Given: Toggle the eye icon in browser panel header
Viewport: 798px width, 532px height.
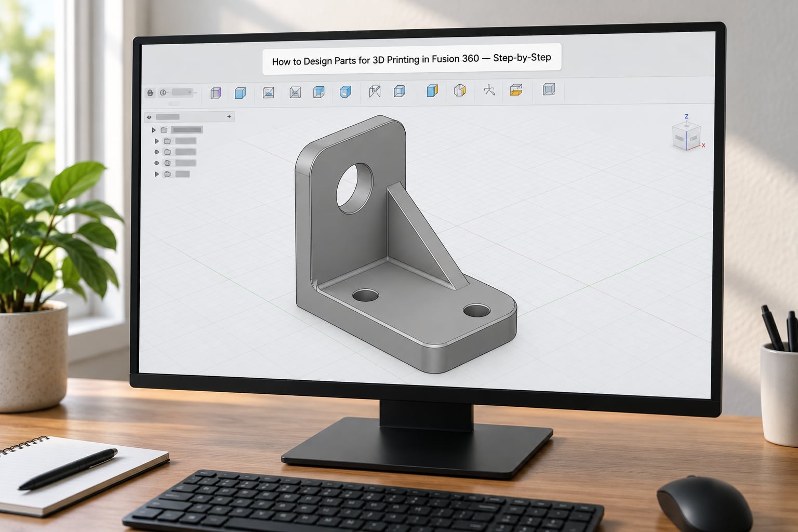Looking at the screenshot, I should point(149,117).
